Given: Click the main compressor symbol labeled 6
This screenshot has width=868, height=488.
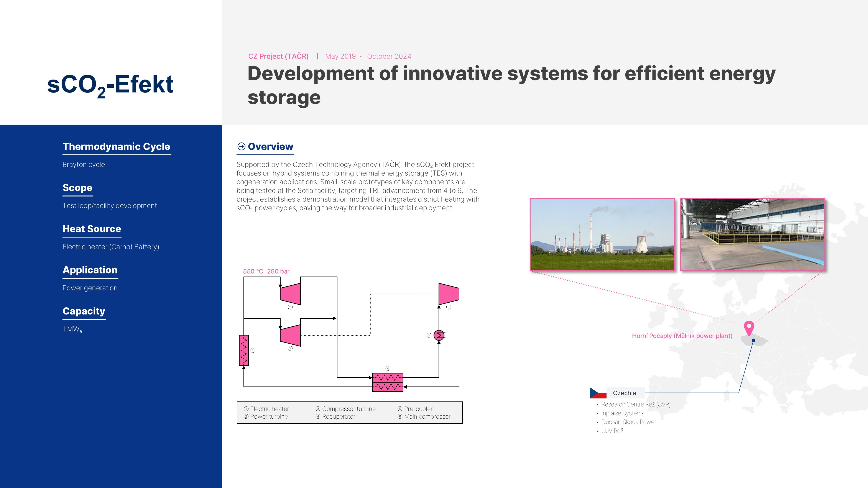Looking at the screenshot, I should pyautogui.click(x=449, y=294).
